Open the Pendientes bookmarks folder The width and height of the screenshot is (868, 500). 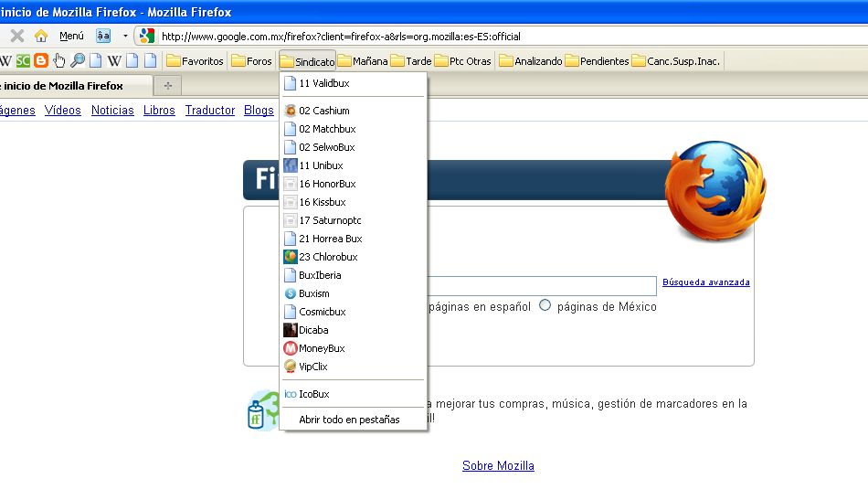click(x=598, y=61)
